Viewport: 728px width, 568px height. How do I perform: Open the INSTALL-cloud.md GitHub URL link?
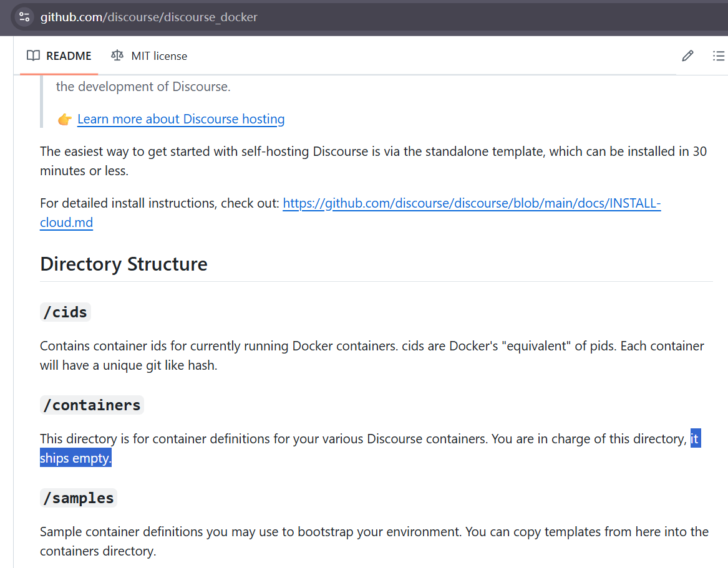[x=471, y=203]
